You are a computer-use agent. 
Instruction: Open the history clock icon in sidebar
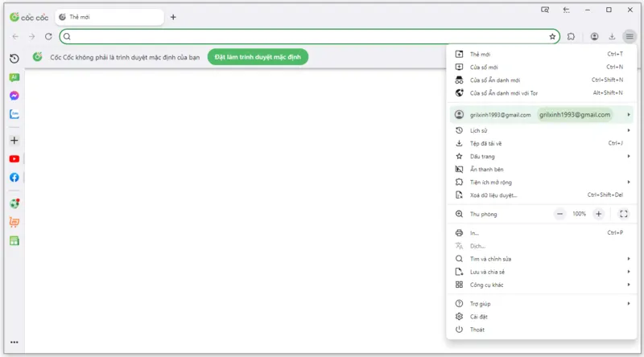14,59
